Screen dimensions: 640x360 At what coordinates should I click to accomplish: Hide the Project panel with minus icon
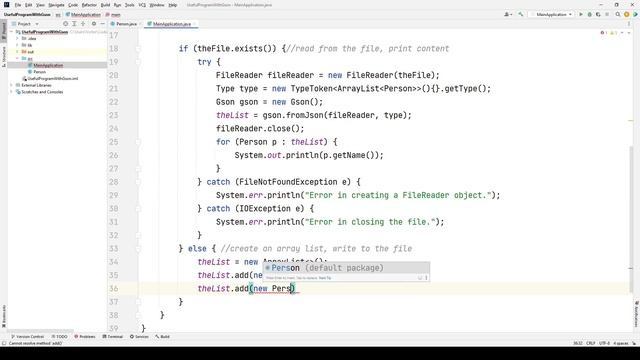[x=102, y=24]
